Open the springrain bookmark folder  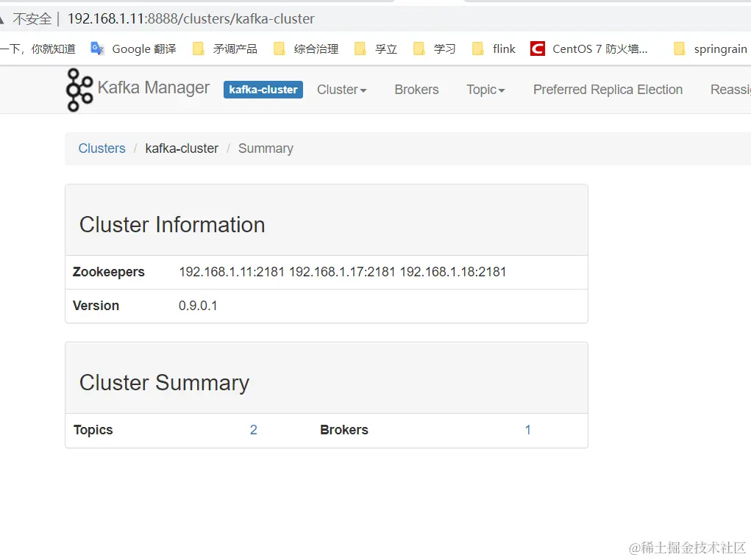(711, 49)
